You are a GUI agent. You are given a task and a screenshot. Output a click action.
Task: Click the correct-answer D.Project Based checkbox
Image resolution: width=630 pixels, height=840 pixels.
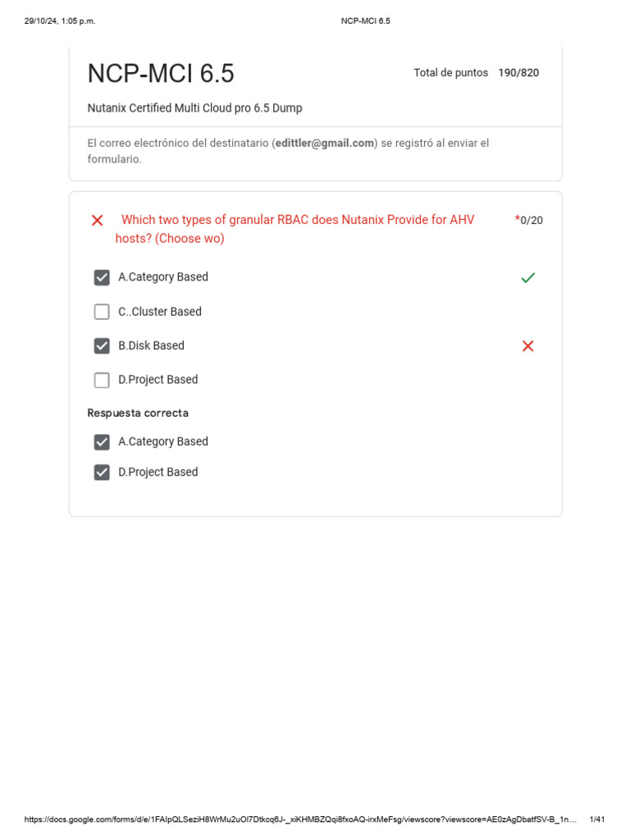102,472
